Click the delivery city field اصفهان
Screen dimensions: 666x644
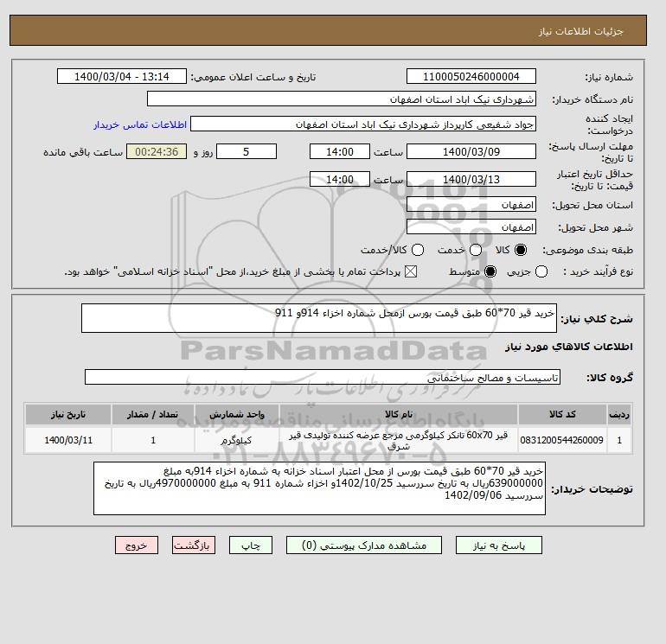point(471,227)
